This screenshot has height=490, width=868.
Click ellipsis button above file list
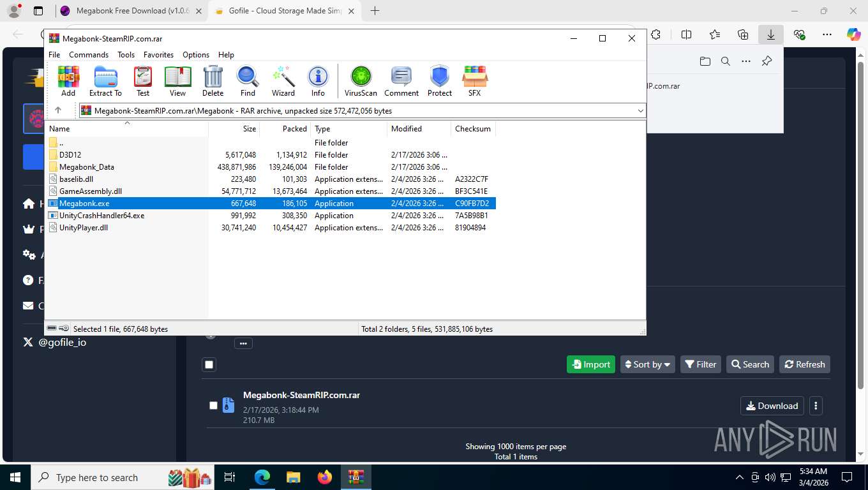243,343
